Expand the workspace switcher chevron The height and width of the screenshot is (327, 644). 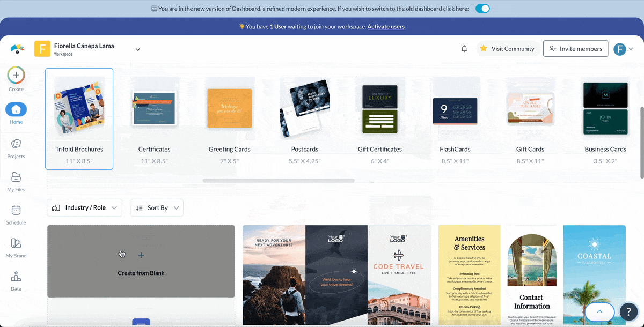[138, 49]
